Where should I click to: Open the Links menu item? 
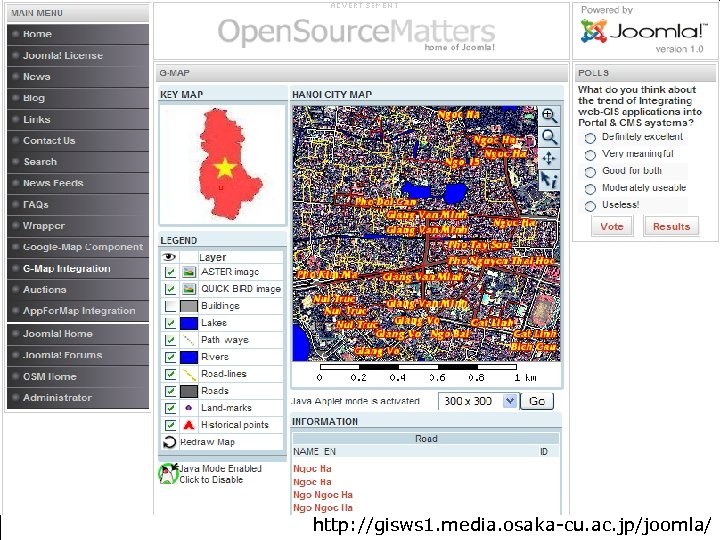tap(78, 119)
